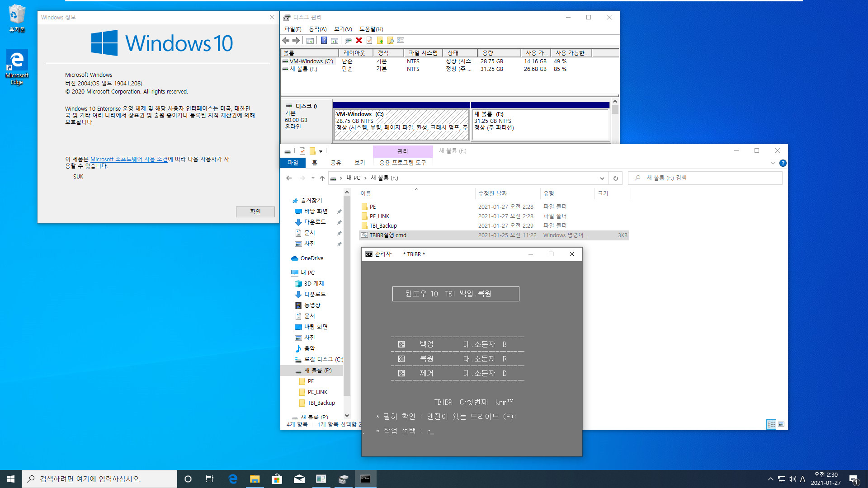The width and height of the screenshot is (868, 488).
Task: Switch to 보기 tab in Explorer ribbon
Action: (x=360, y=163)
